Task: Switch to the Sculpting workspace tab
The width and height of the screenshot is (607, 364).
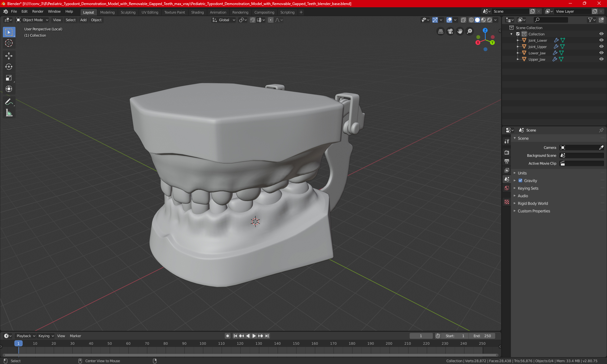Action: click(128, 12)
